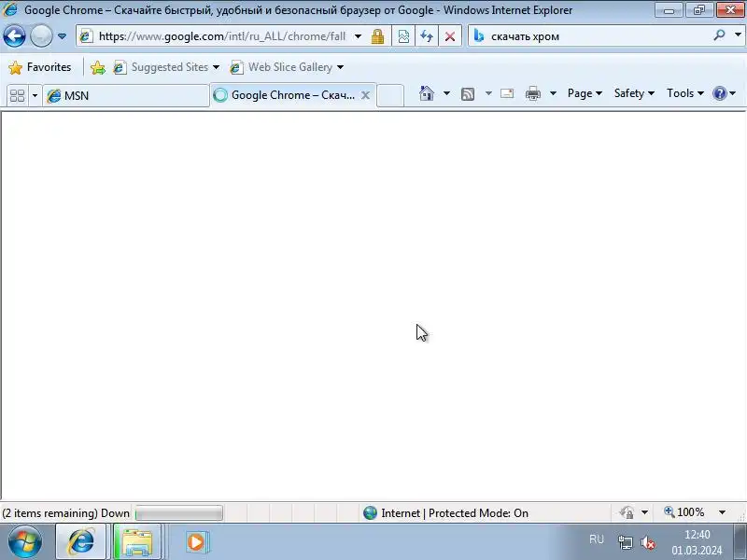Click the Internet Explorer taskbar icon
Viewport: 747px width, 560px height.
pyautogui.click(x=81, y=541)
